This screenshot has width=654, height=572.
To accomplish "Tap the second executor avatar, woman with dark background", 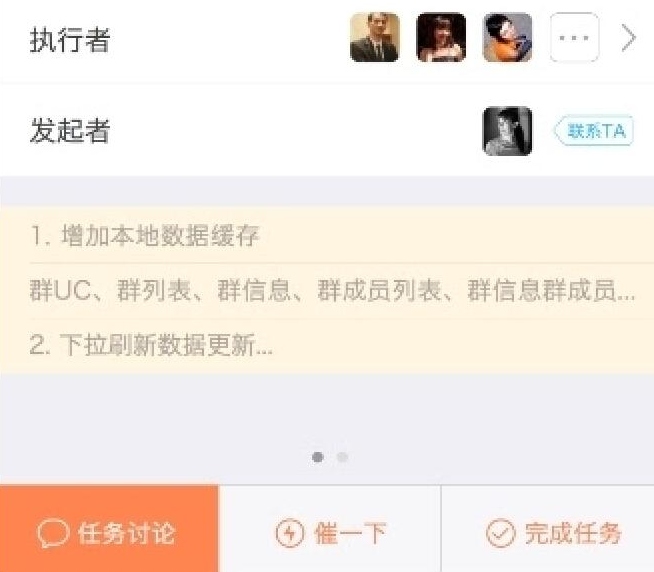I will 441,38.
